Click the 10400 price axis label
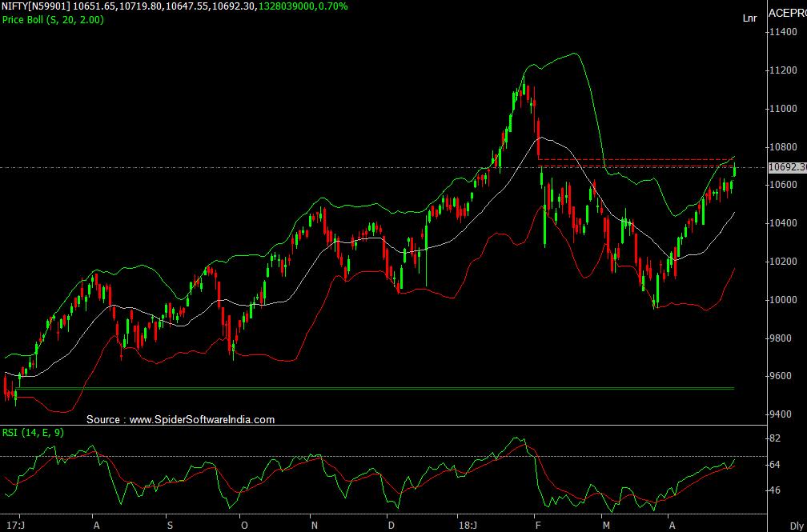The image size is (807, 532). point(782,223)
